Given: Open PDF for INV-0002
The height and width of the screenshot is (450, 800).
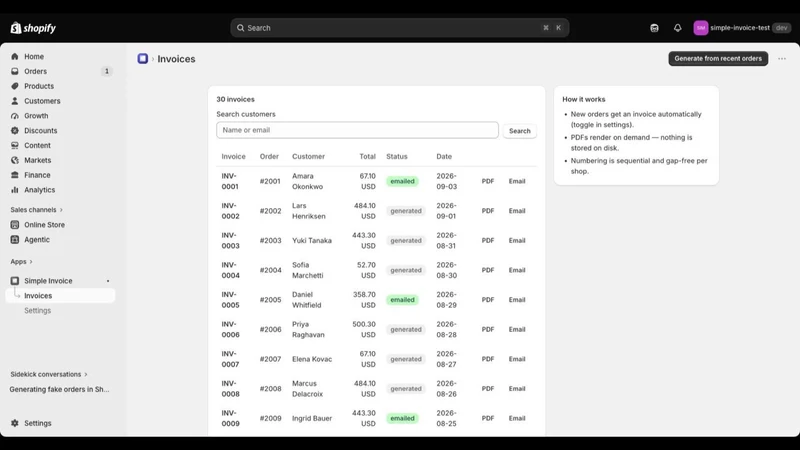Looking at the screenshot, I should (488, 211).
